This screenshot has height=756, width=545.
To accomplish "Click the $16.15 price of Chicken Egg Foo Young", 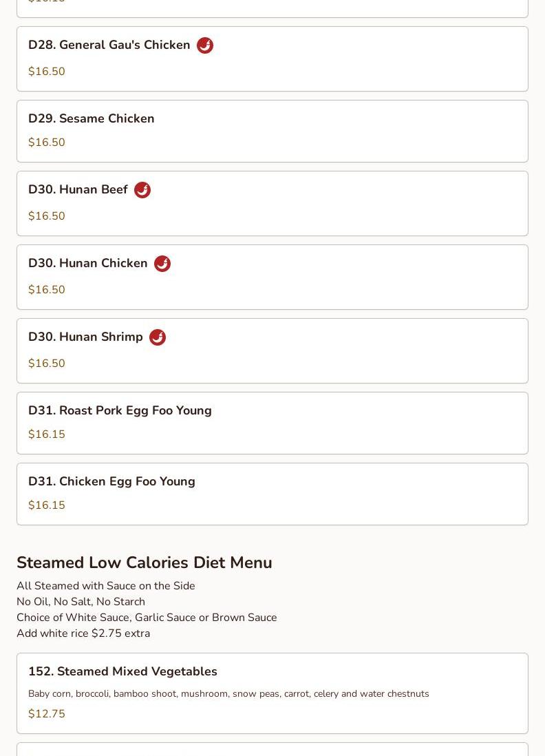I will point(47,505).
